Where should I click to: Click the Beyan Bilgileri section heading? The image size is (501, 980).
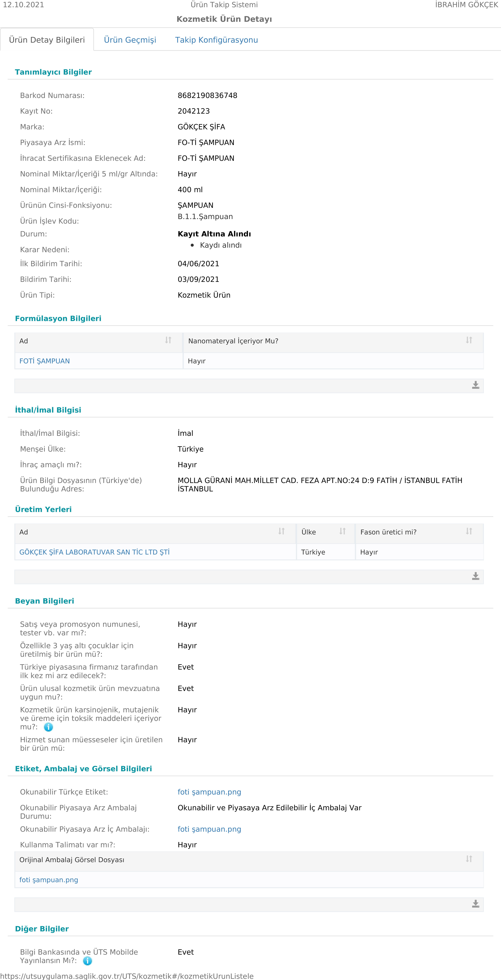pyautogui.click(x=44, y=601)
